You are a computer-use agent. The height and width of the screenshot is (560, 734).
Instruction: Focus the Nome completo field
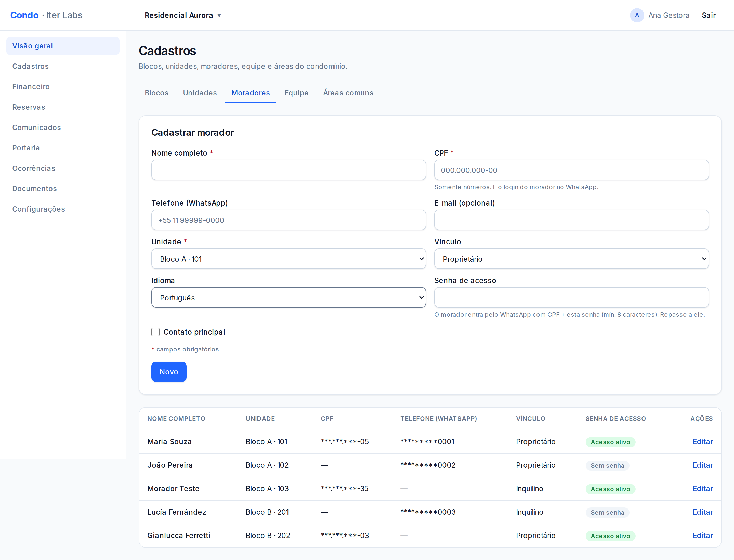click(289, 170)
